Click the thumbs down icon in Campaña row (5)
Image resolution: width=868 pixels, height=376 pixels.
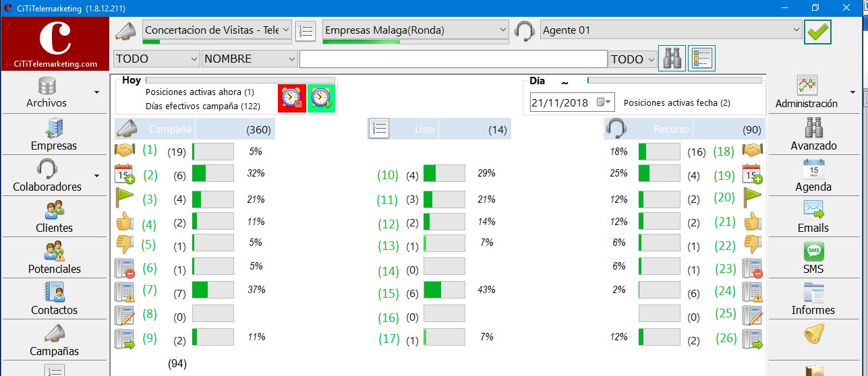(125, 244)
